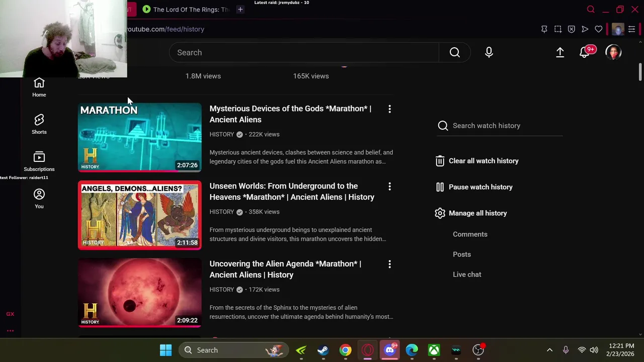
Task: Click the YouTube Search input field
Action: (304, 52)
